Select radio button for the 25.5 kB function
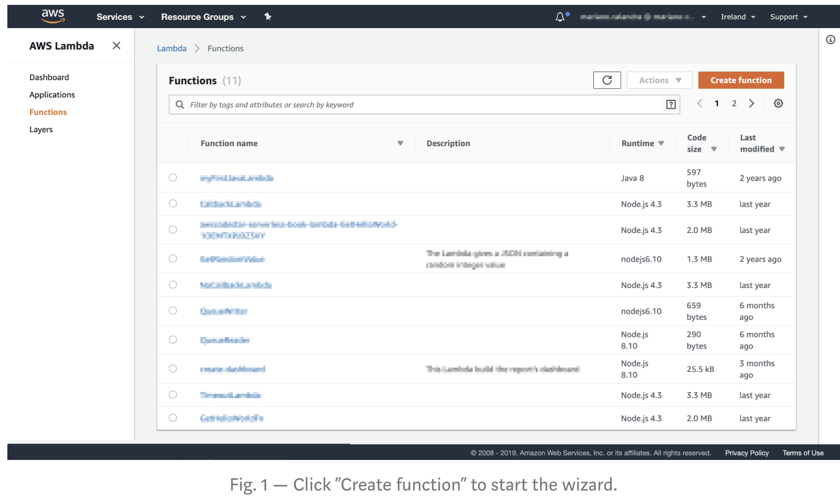The height and width of the screenshot is (504, 840). (x=173, y=369)
